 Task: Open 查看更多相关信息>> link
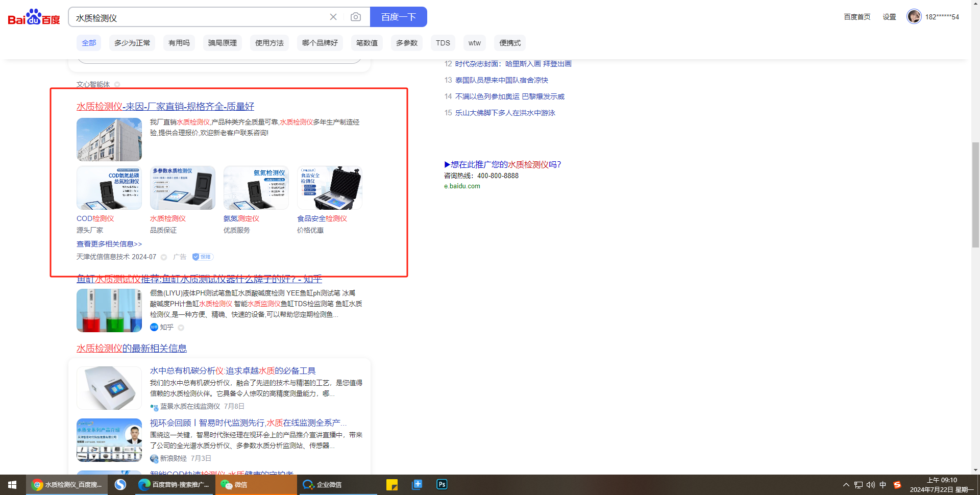tap(109, 244)
